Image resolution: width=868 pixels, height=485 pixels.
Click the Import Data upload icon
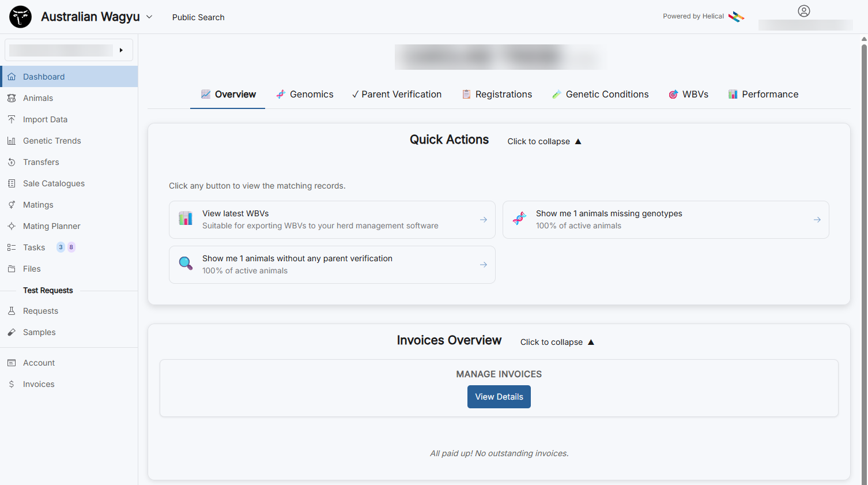pos(12,119)
